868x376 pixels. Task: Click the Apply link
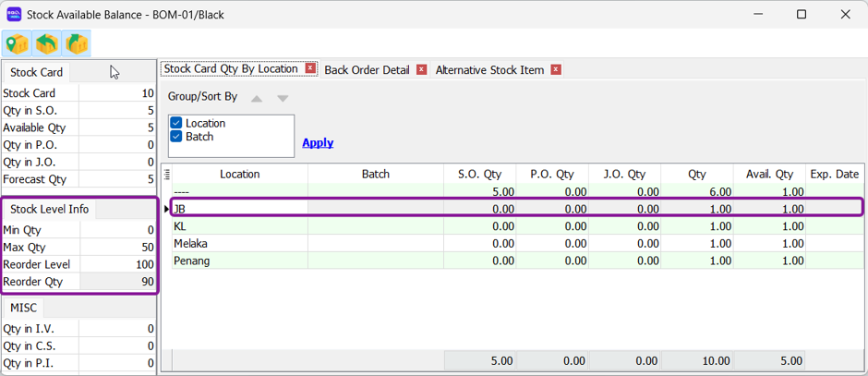click(x=318, y=143)
